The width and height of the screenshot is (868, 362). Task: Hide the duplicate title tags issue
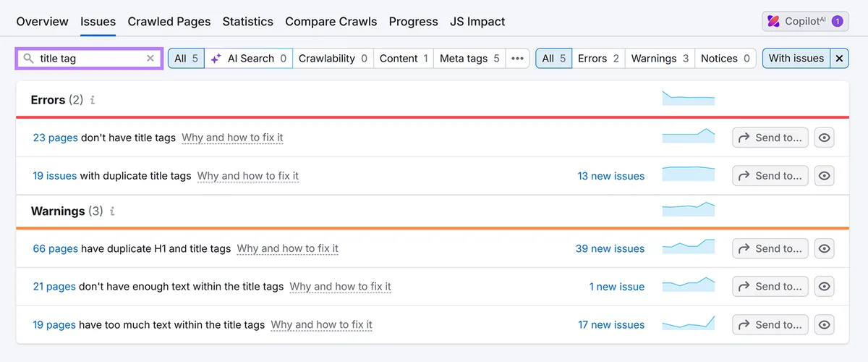(824, 176)
